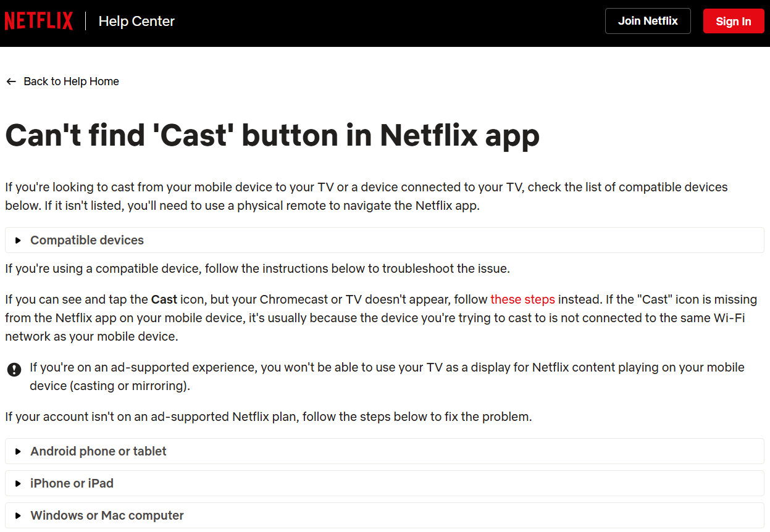Expand the iPhone or iPad section
This screenshot has width=770, height=532.
click(385, 483)
